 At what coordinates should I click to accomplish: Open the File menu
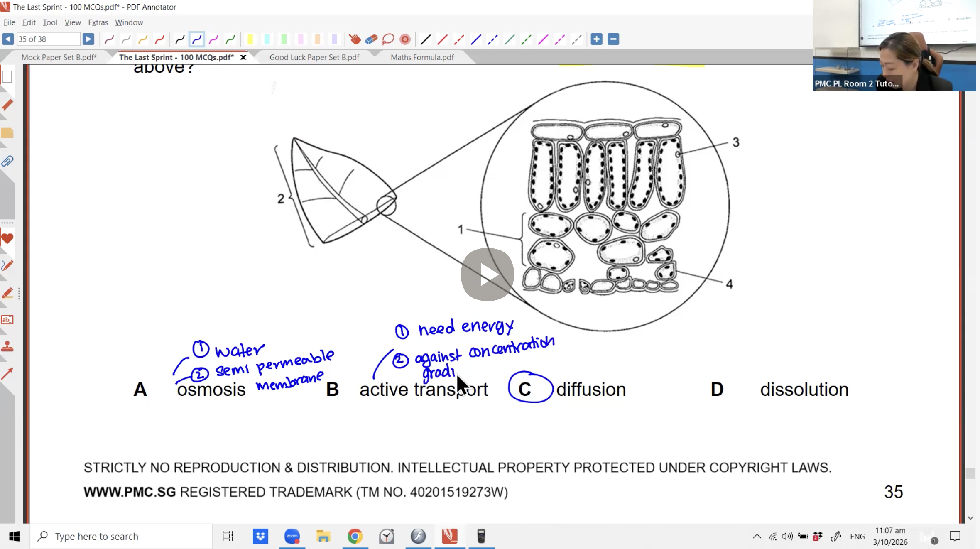pyautogui.click(x=9, y=22)
